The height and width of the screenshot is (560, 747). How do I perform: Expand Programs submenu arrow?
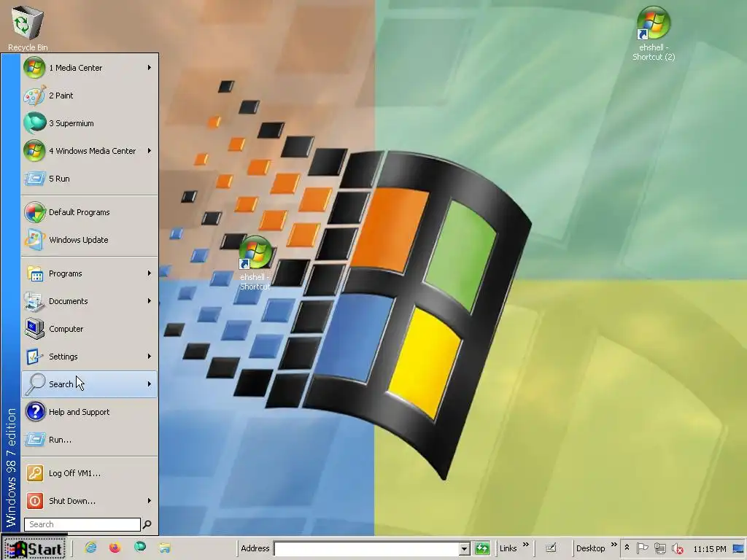tap(149, 273)
